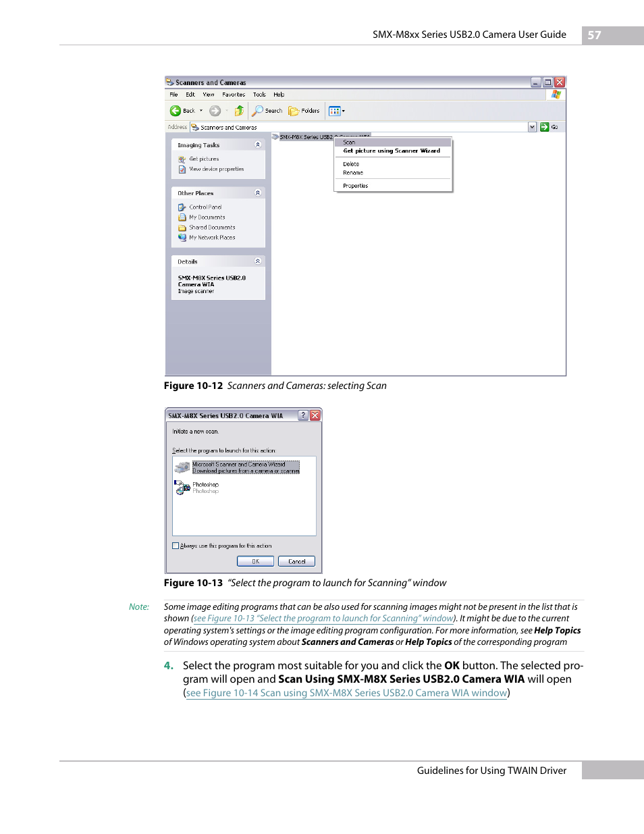Screen dimensions: 644x834
Task: Choose Scan from the context menu
Action: click(393, 142)
